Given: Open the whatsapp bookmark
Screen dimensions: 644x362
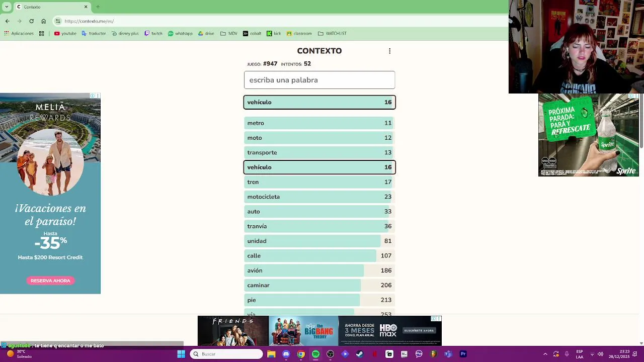Looking at the screenshot, I should pyautogui.click(x=180, y=34).
